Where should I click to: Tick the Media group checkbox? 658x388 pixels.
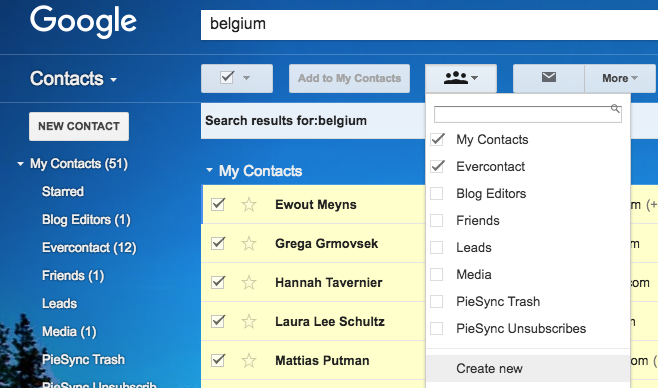coord(437,274)
